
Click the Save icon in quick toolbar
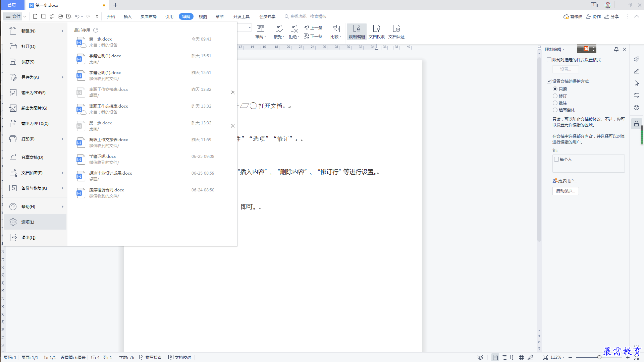coord(44,16)
